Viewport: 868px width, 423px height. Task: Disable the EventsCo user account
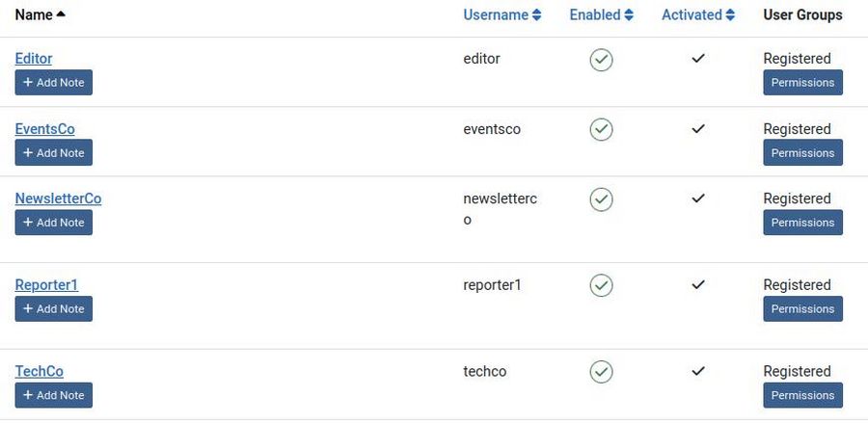[x=601, y=129]
